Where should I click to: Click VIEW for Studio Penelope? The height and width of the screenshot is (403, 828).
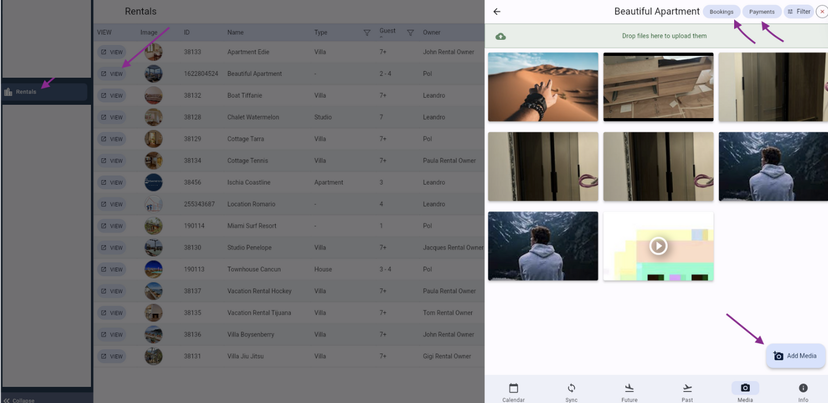point(111,248)
